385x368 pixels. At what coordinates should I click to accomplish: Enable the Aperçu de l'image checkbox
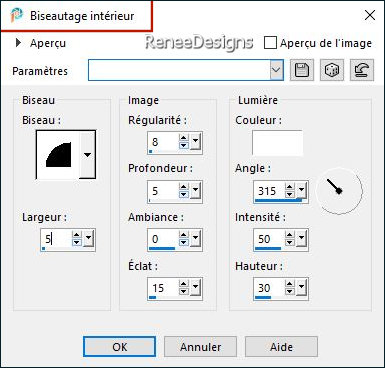270,43
